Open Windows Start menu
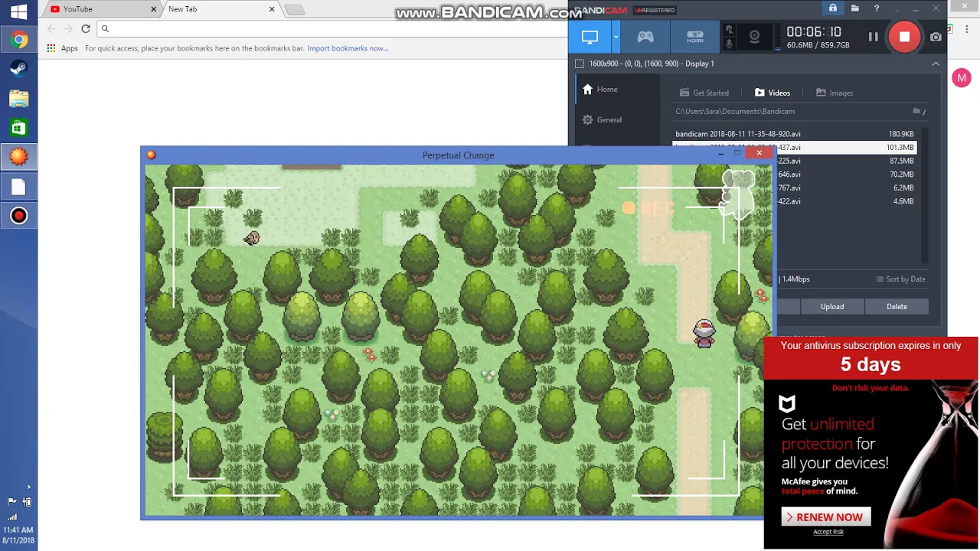This screenshot has height=551, width=980. (18, 11)
